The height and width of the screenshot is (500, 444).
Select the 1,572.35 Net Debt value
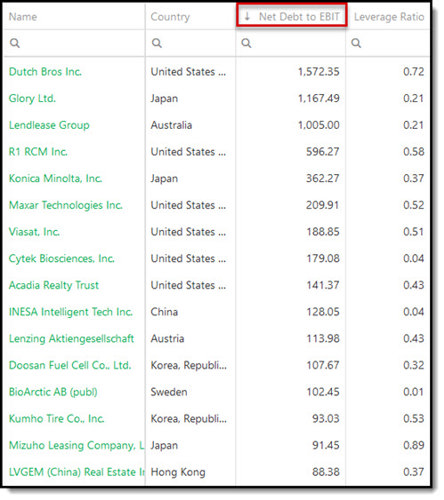click(x=319, y=72)
